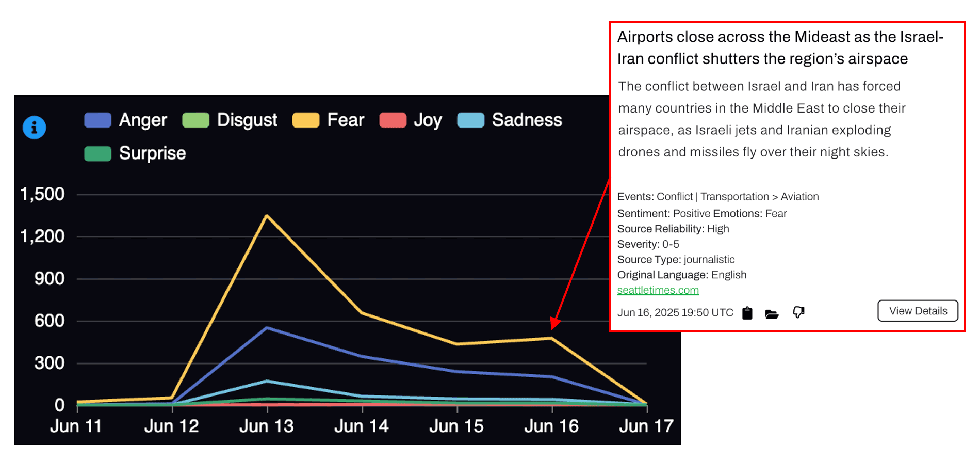980x475 pixels.
Task: Click the blue info icon on the chart
Action: tap(35, 128)
